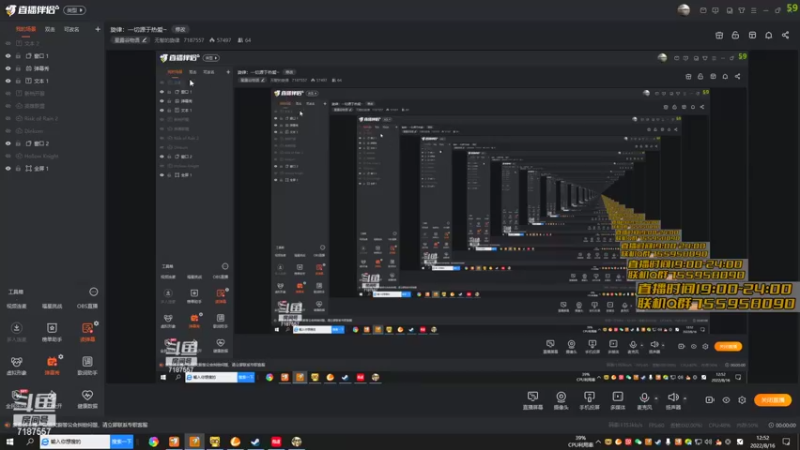Switch to the 可改名 scene tab

[x=71, y=30]
